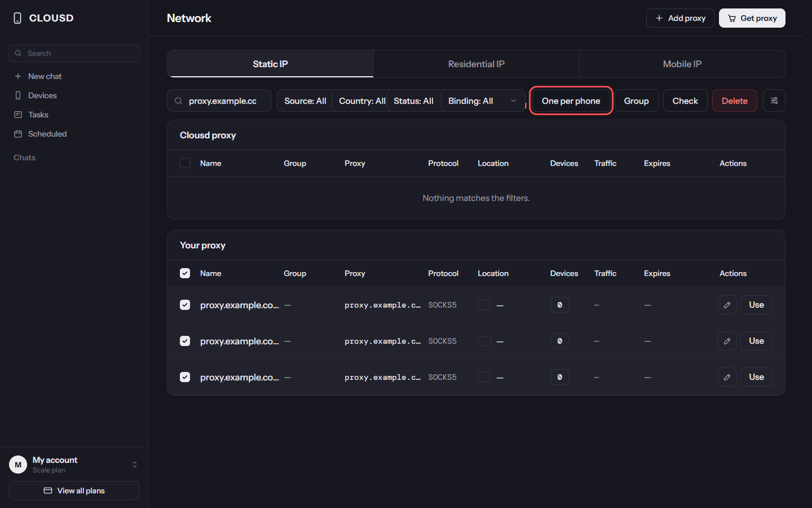This screenshot has width=812, height=508.
Task: Open the Binding: All dropdown
Action: pyautogui.click(x=483, y=100)
